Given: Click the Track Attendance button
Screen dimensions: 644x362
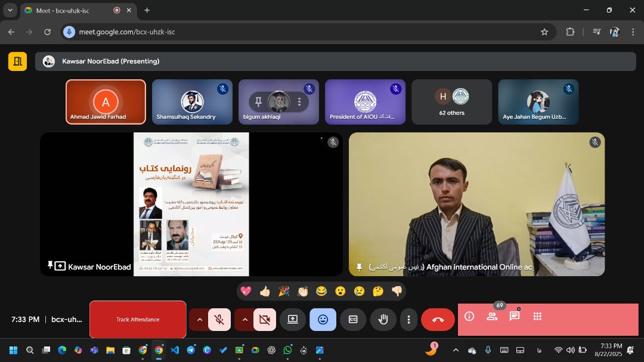Looking at the screenshot, I should [x=138, y=320].
